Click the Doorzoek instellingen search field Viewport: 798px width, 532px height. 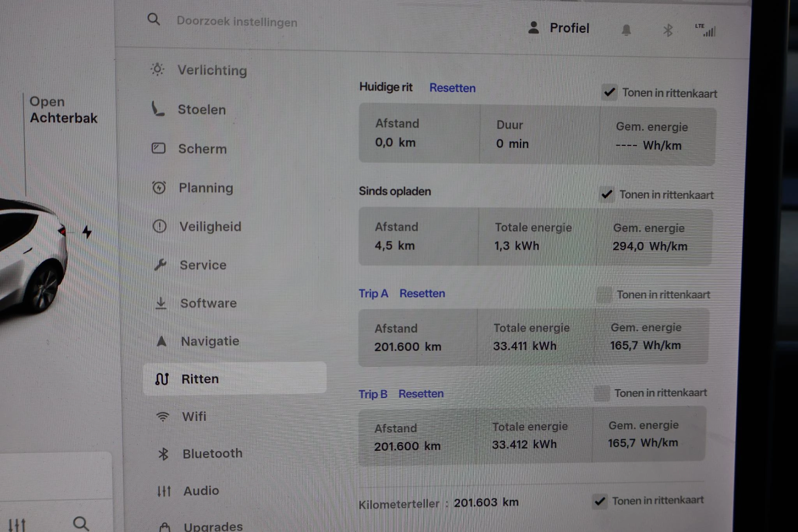pos(237,21)
